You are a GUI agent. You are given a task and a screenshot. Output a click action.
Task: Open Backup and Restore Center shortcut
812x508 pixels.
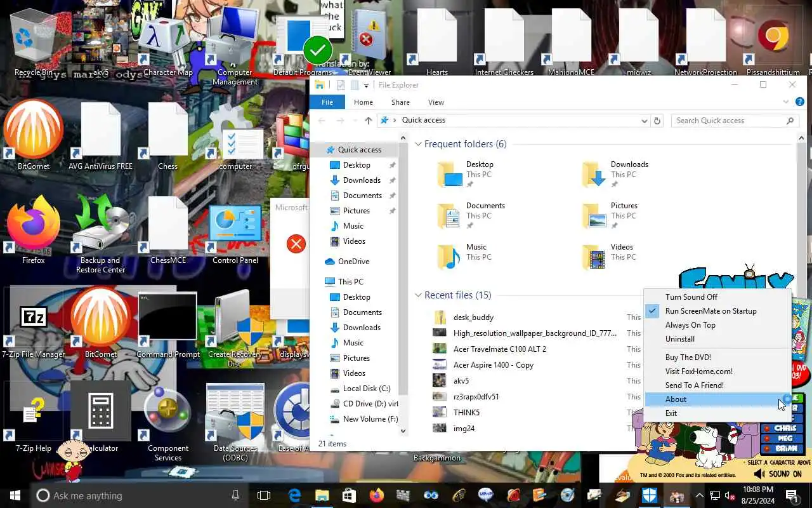pos(100,234)
